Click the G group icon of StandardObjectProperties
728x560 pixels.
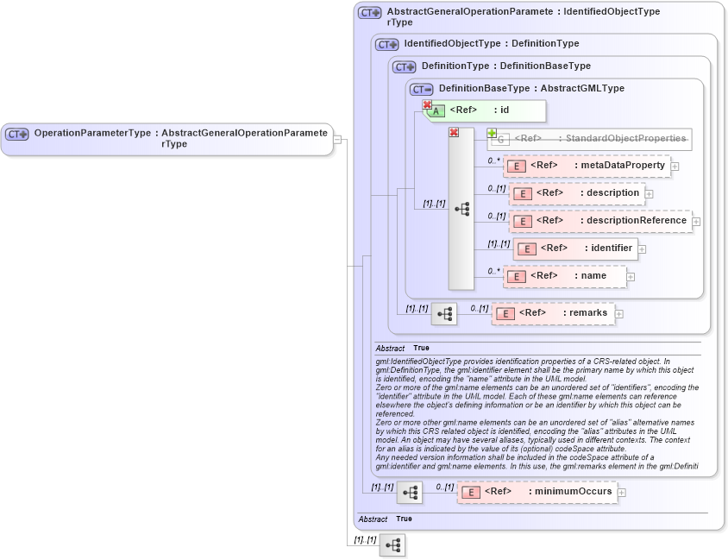tap(500, 139)
